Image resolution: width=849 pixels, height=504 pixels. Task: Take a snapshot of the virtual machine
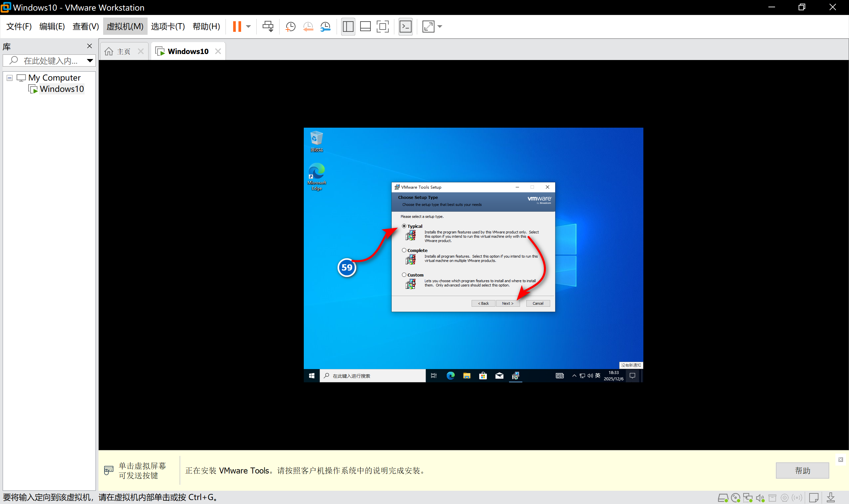coord(291,27)
